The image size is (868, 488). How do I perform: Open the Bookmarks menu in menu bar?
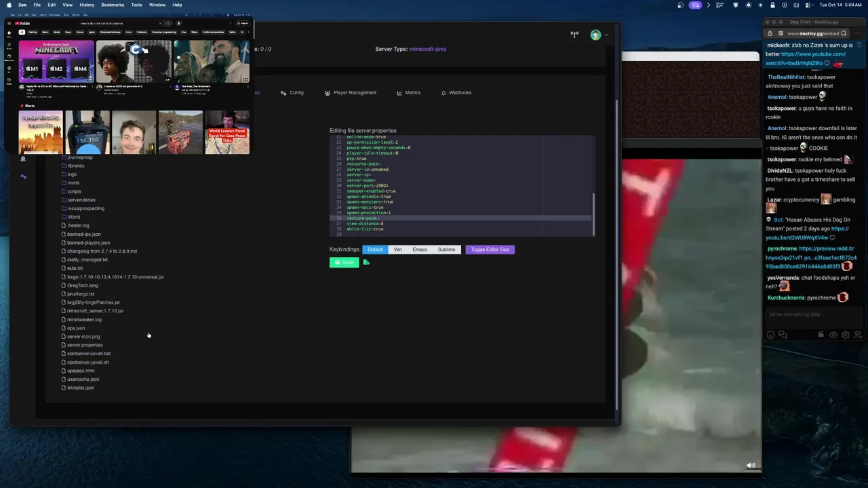click(x=113, y=5)
